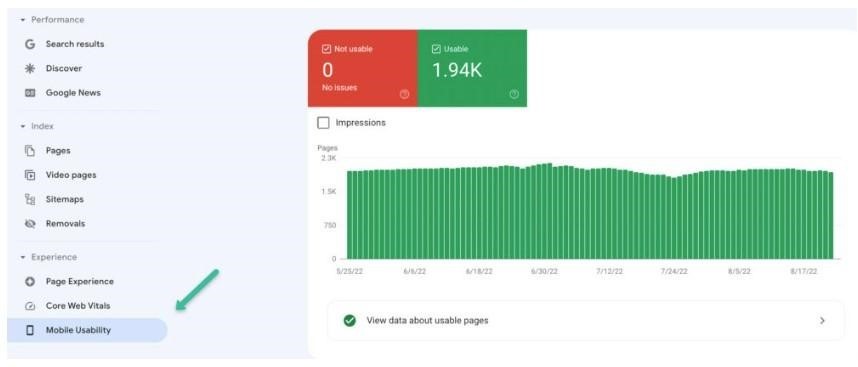Screen dimensions: 858x367
Task: Collapse the Experience section
Action: (x=23, y=257)
